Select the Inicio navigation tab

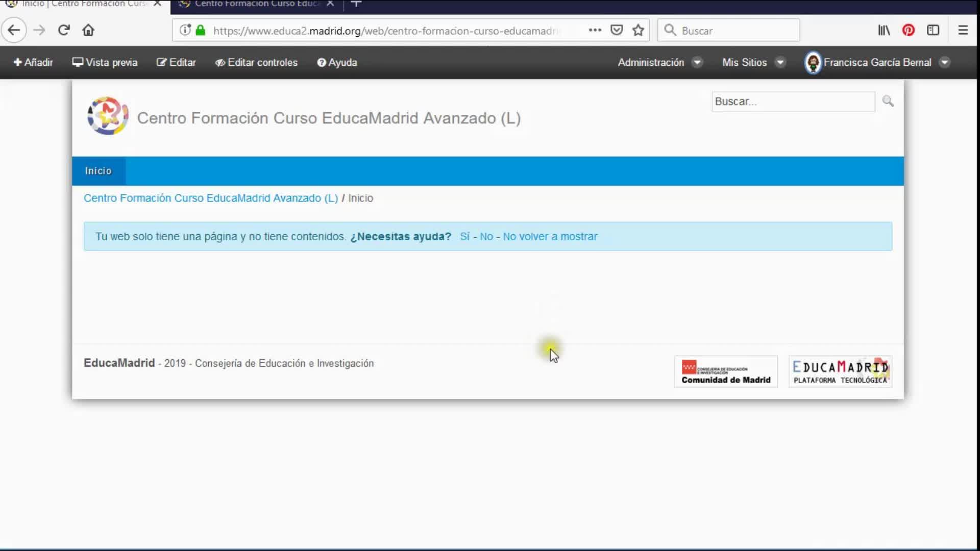(98, 171)
